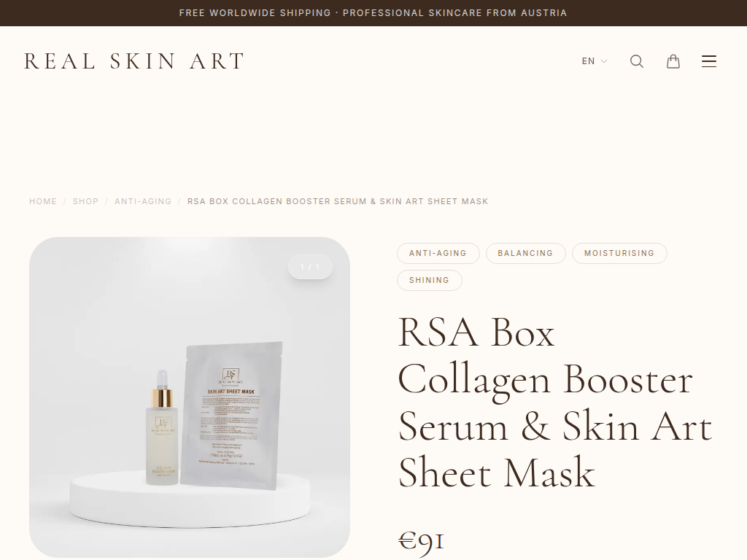
Task: Open the shopping bag cart
Action: (x=673, y=61)
